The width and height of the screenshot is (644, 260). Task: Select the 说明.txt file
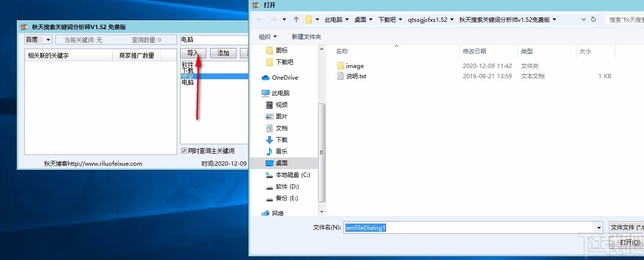click(x=352, y=76)
